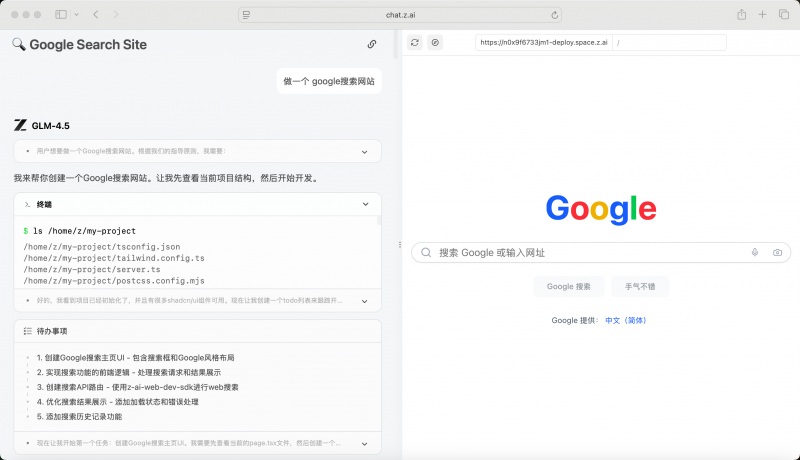
Task: Open the Safari share button
Action: (741, 14)
